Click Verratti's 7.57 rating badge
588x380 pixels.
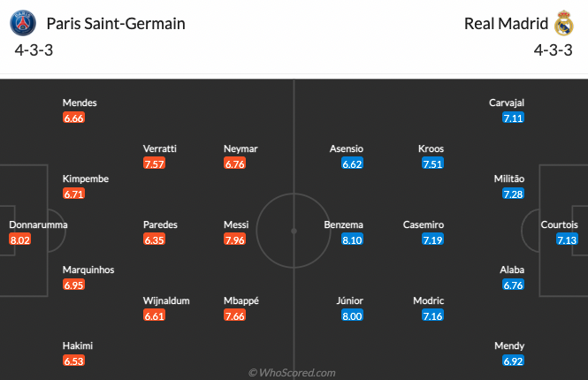click(x=155, y=163)
